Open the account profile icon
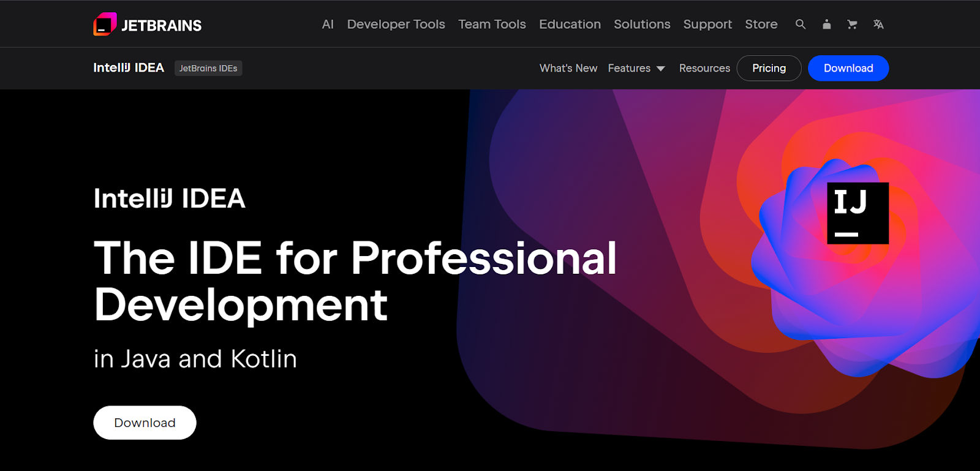 tap(826, 24)
